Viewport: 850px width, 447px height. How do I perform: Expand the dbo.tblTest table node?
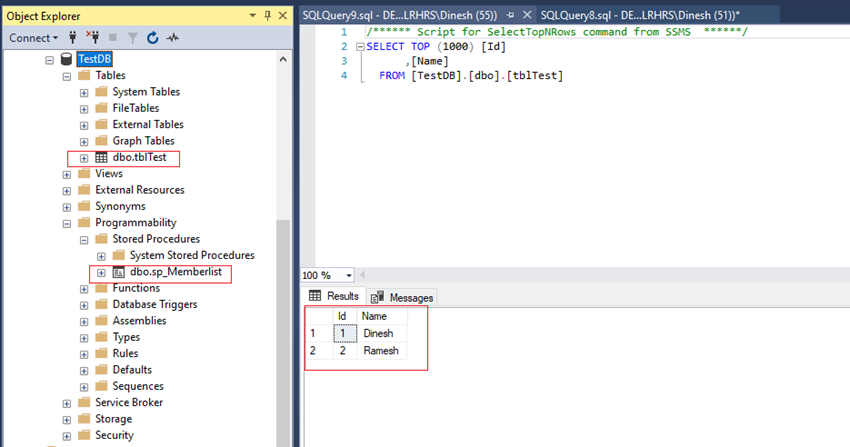[x=84, y=158]
